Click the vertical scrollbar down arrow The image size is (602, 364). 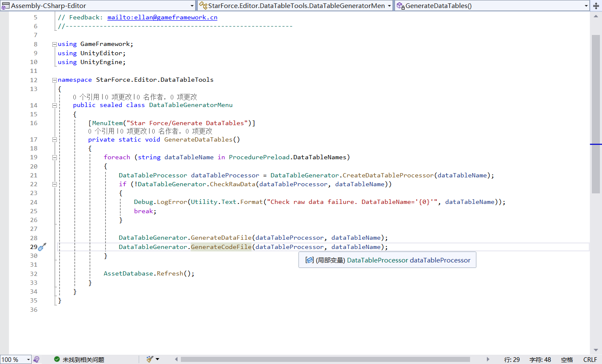[596, 350]
